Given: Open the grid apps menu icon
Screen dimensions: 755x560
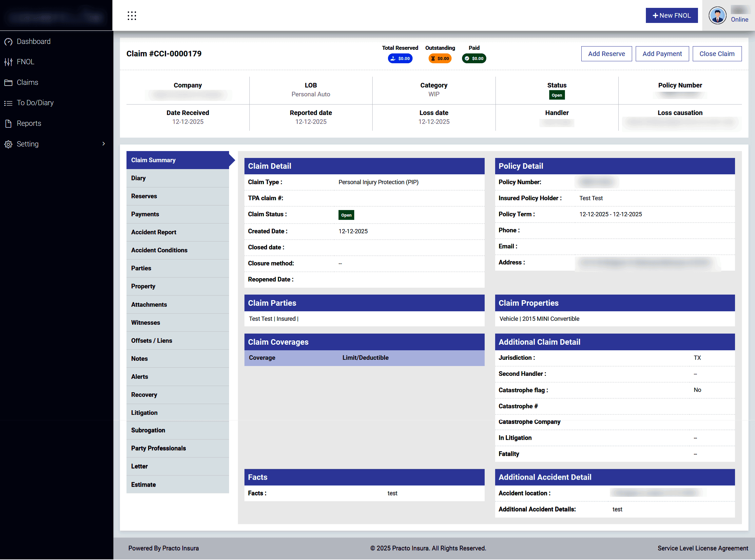Looking at the screenshot, I should (132, 16).
